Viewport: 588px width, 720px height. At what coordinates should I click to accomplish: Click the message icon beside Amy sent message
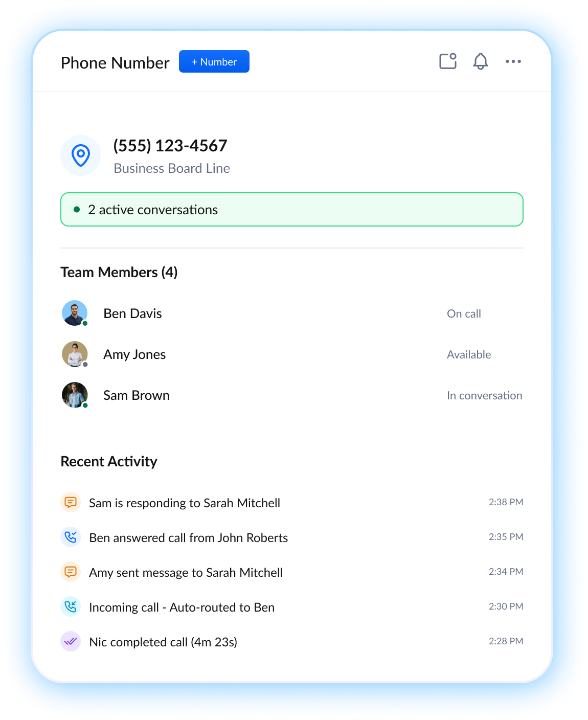(x=71, y=572)
